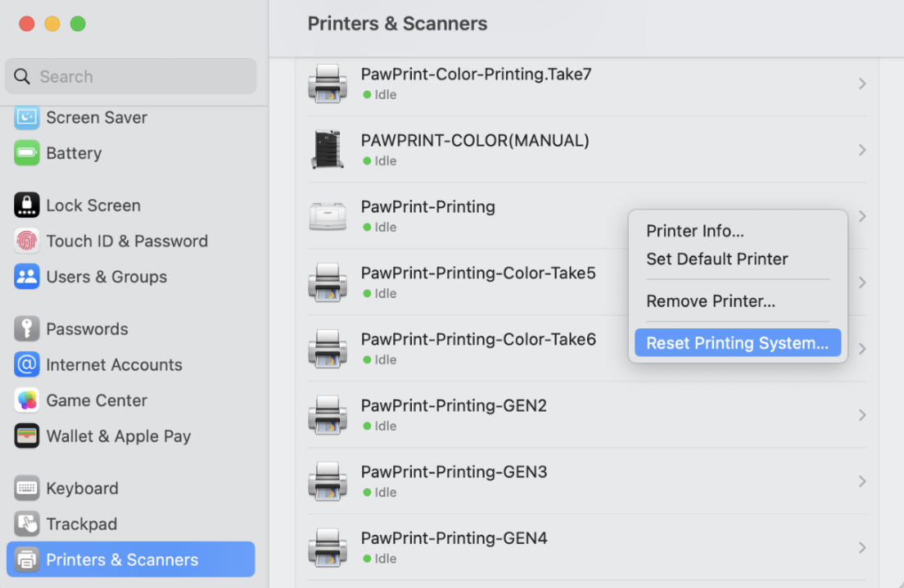Expand the PawPrint-Printing-GEN2 row chevron
This screenshot has width=904, height=588.
[861, 415]
